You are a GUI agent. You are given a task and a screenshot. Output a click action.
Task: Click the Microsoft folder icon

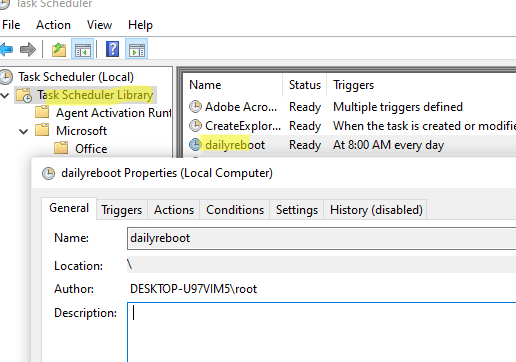coord(42,130)
